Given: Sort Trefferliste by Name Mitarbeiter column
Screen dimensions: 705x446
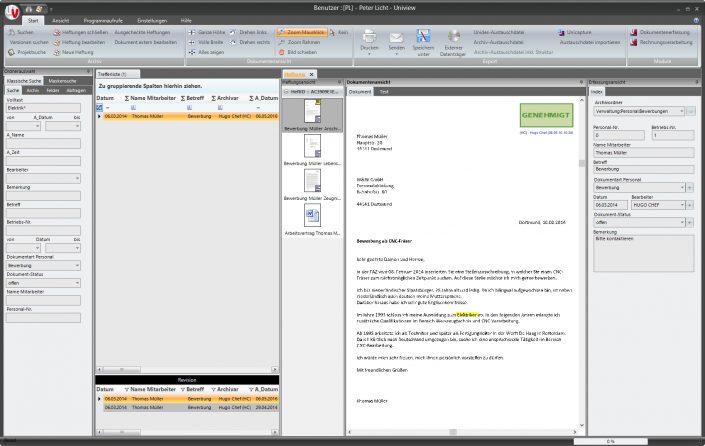Looking at the screenshot, I should (x=153, y=98).
